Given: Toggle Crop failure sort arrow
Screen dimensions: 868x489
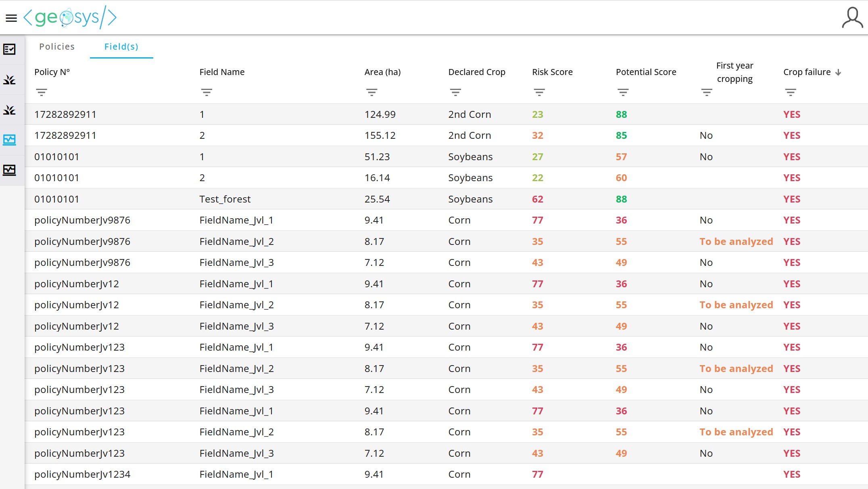Looking at the screenshot, I should (x=838, y=72).
